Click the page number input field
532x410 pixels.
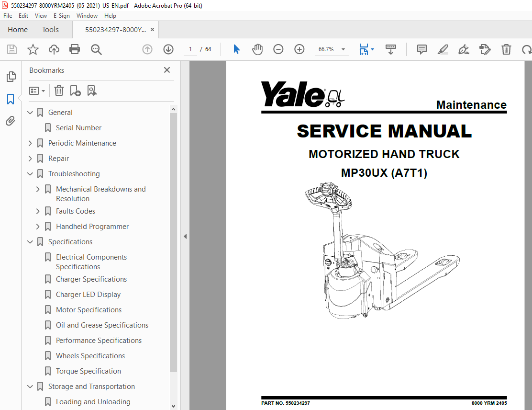[x=190, y=50]
